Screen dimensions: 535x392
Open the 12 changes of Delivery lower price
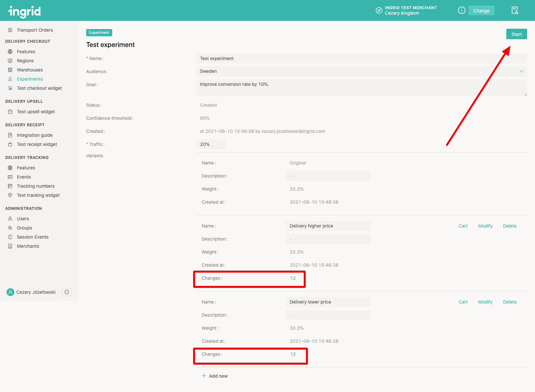293,354
